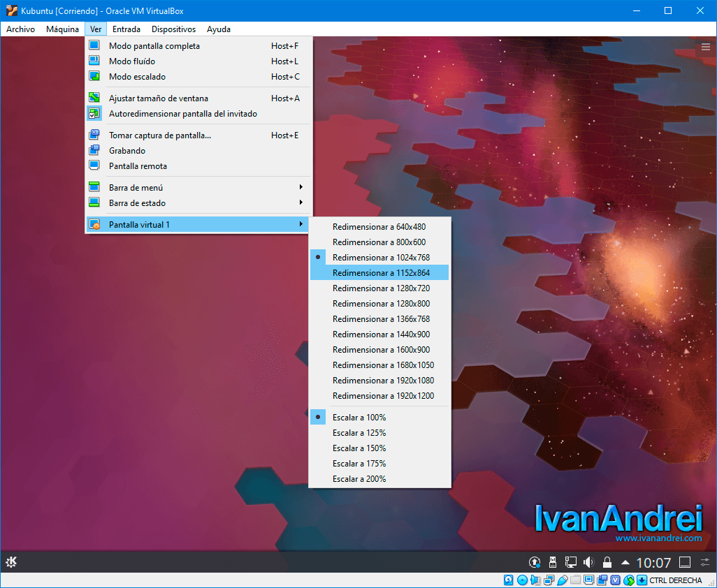
Task: Select Escalar a 125%
Action: [379, 433]
